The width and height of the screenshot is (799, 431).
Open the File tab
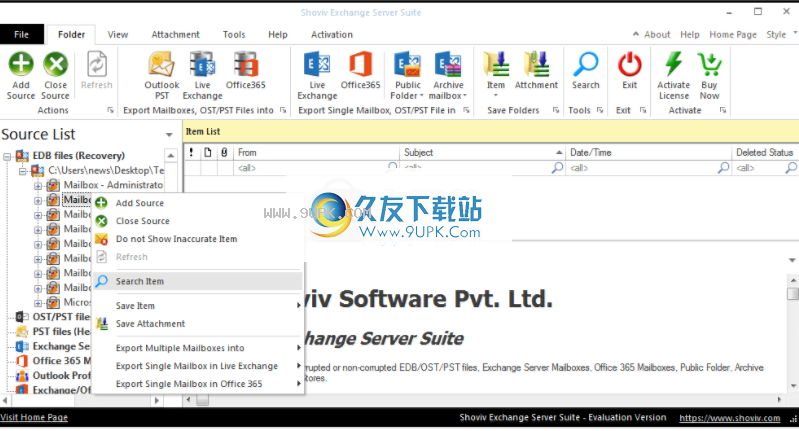pyautogui.click(x=21, y=34)
